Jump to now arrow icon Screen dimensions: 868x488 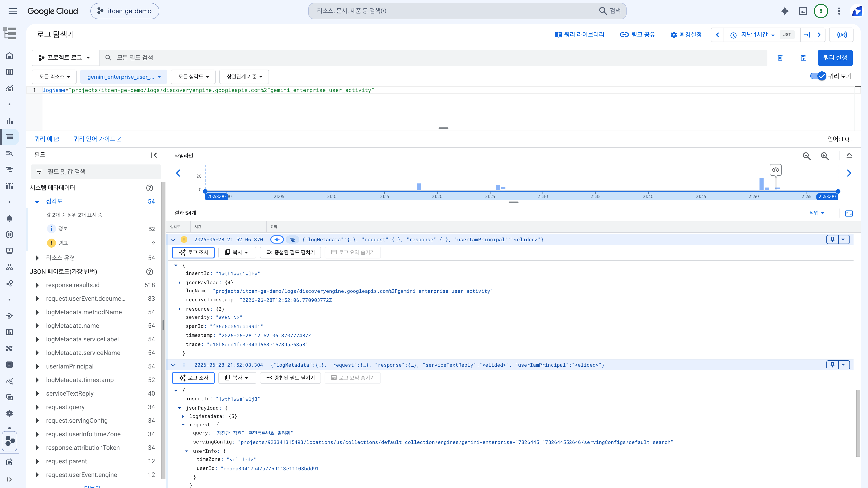[807, 35]
